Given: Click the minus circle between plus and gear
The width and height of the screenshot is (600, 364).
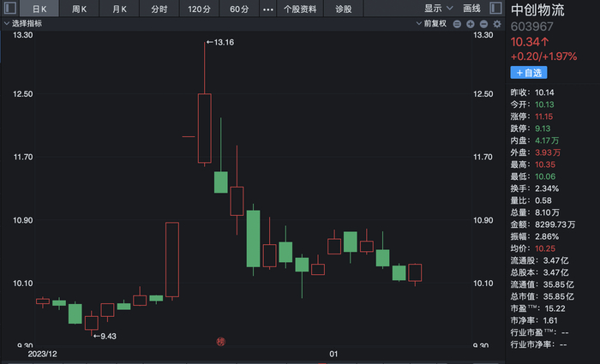Looking at the screenshot, I should tap(483, 24).
